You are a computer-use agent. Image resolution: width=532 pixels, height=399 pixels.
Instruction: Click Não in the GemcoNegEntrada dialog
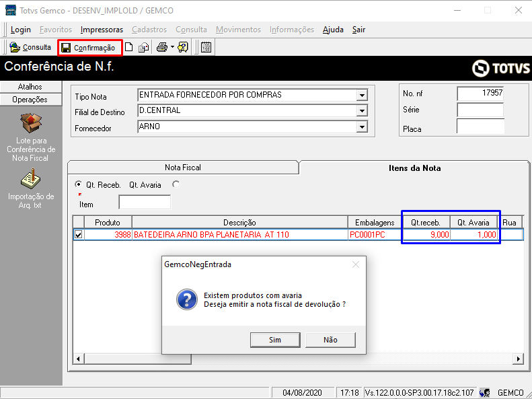coord(330,340)
